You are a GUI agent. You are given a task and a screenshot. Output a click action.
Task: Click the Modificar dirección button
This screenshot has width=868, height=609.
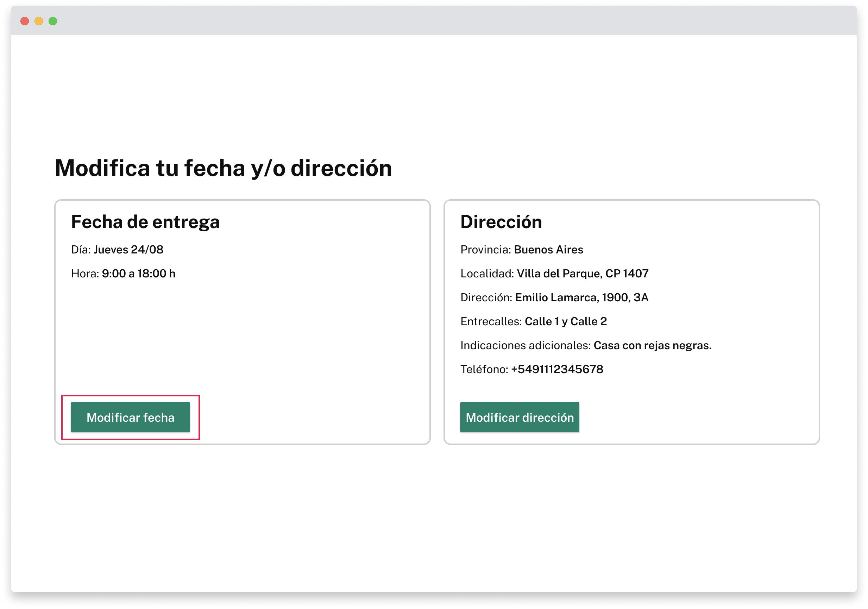click(520, 417)
